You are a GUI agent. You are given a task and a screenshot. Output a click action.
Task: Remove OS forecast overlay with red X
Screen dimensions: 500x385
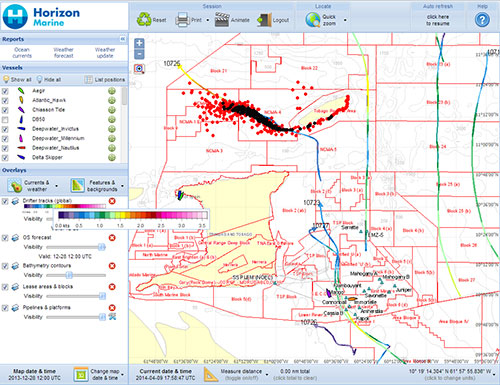[x=112, y=237]
